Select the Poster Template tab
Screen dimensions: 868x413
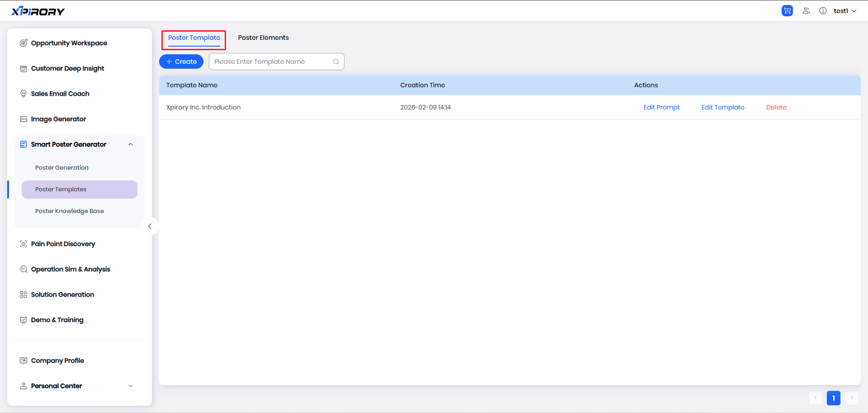[194, 38]
